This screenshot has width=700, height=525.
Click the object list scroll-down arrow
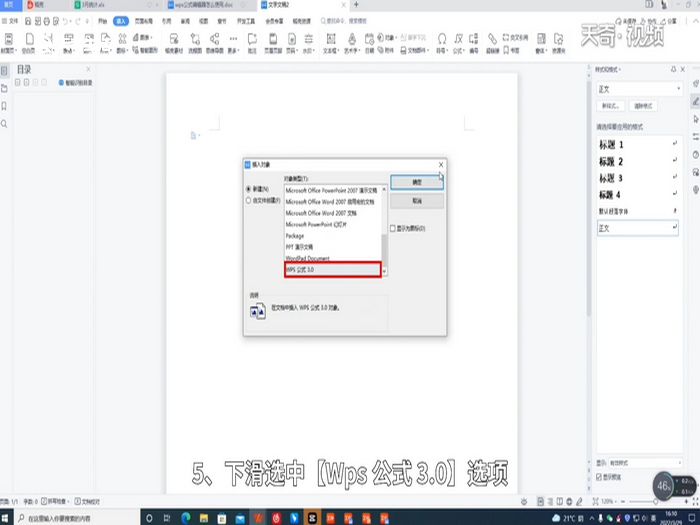point(384,271)
